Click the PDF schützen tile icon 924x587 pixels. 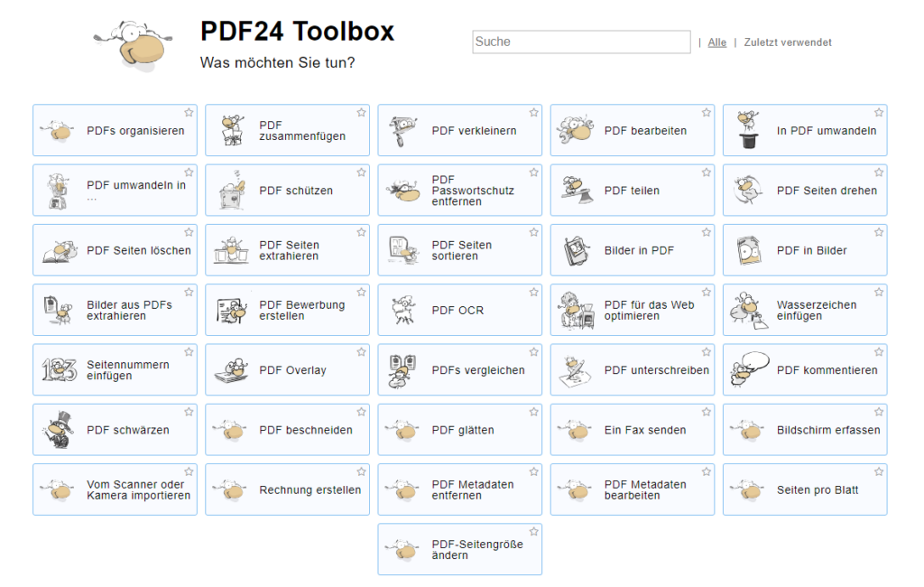[233, 191]
